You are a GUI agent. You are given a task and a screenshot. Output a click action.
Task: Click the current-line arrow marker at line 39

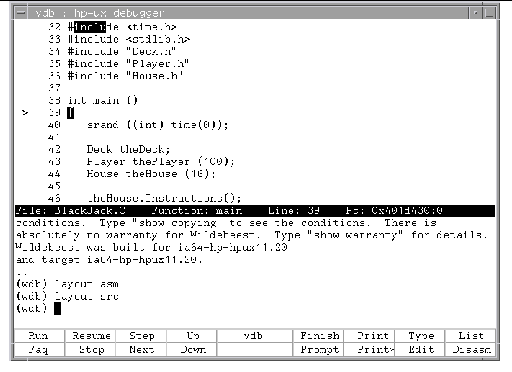click(25, 112)
